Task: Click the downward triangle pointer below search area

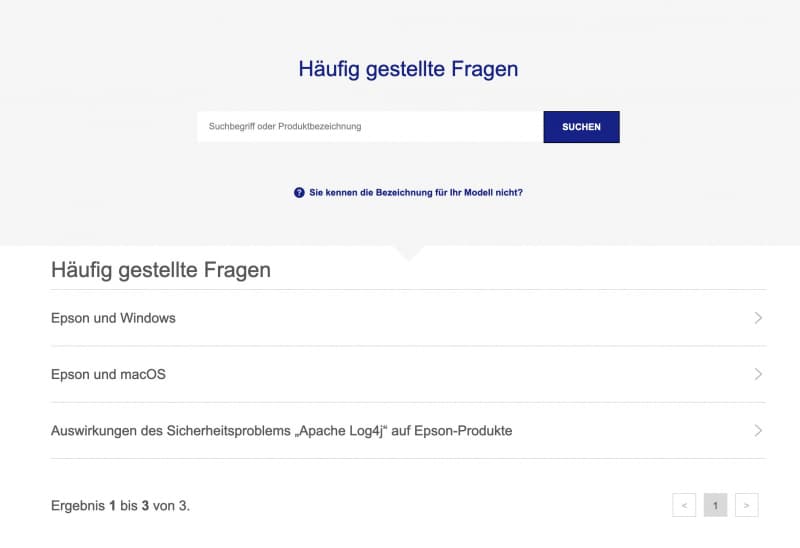Action: (x=408, y=253)
